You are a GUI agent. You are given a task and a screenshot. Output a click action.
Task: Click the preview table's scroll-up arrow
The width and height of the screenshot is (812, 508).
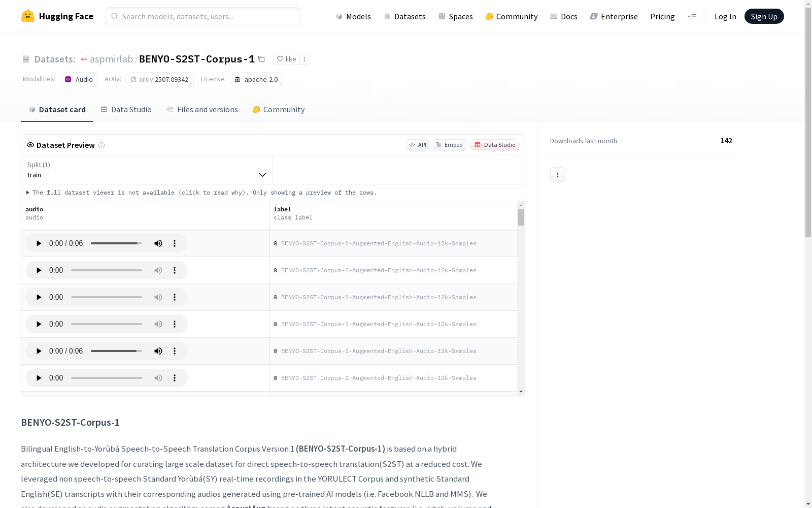click(x=521, y=205)
